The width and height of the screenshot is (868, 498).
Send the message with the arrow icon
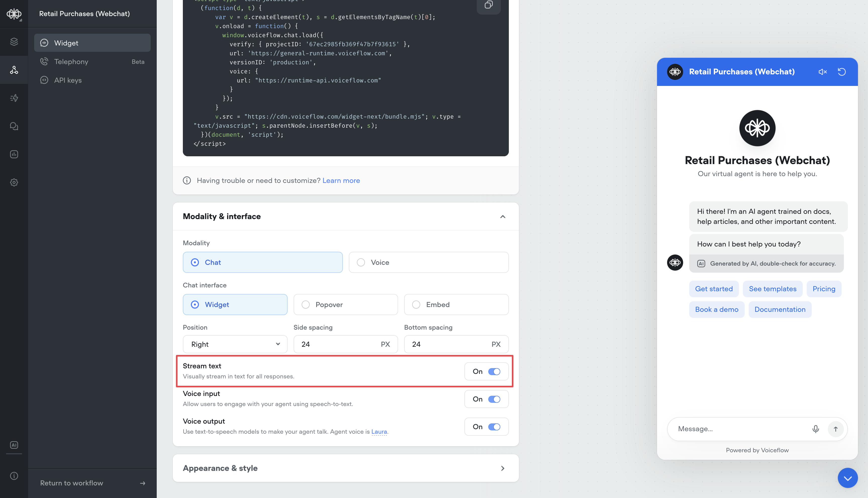click(x=836, y=429)
